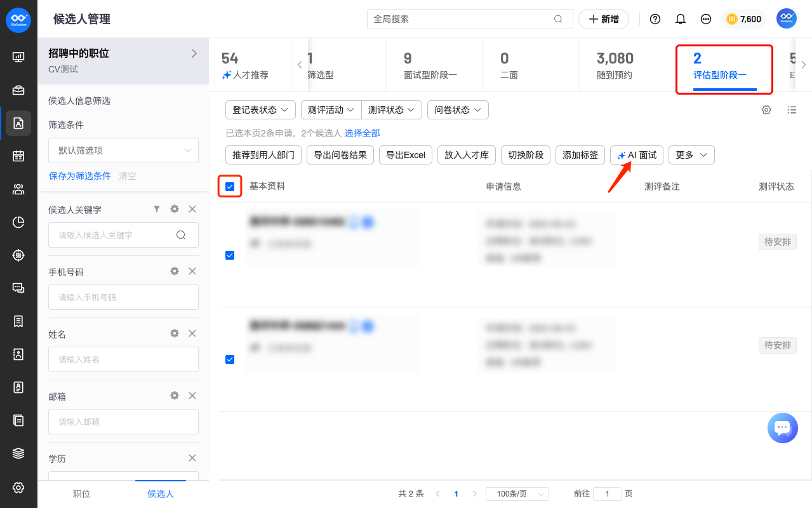Select the 人才推荐 stage tab
The width and height of the screenshot is (812, 508).
point(250,66)
